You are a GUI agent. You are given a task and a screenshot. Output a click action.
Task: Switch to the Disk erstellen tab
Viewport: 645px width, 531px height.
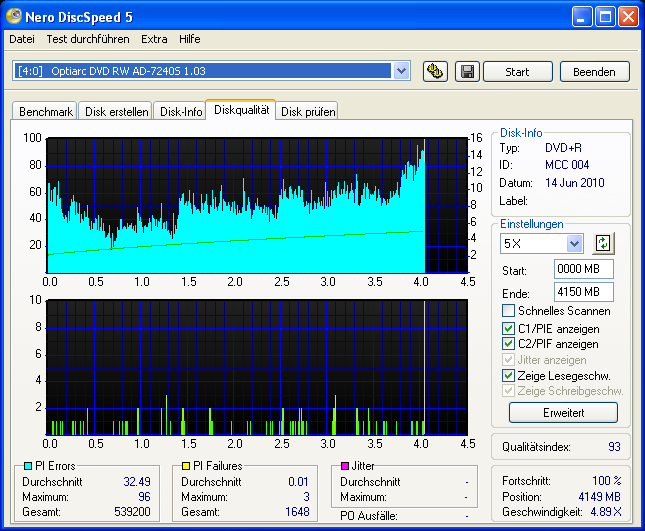116,111
